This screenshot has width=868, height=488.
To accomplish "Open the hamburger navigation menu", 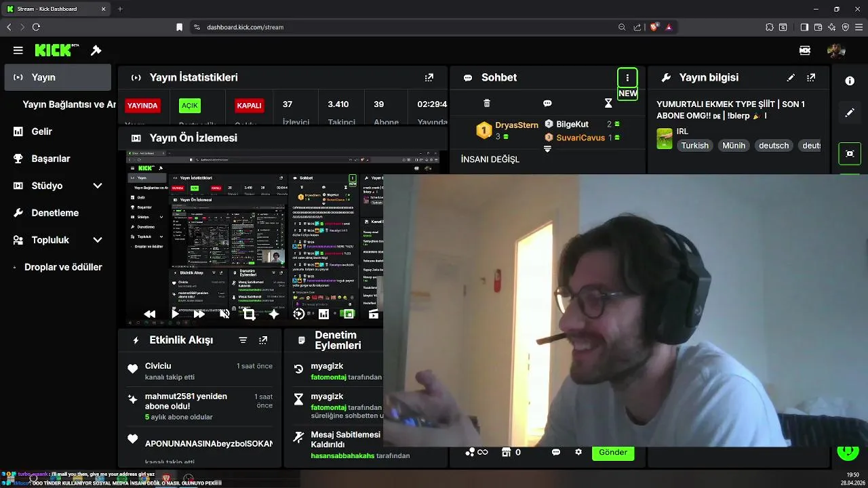I will click(x=18, y=50).
